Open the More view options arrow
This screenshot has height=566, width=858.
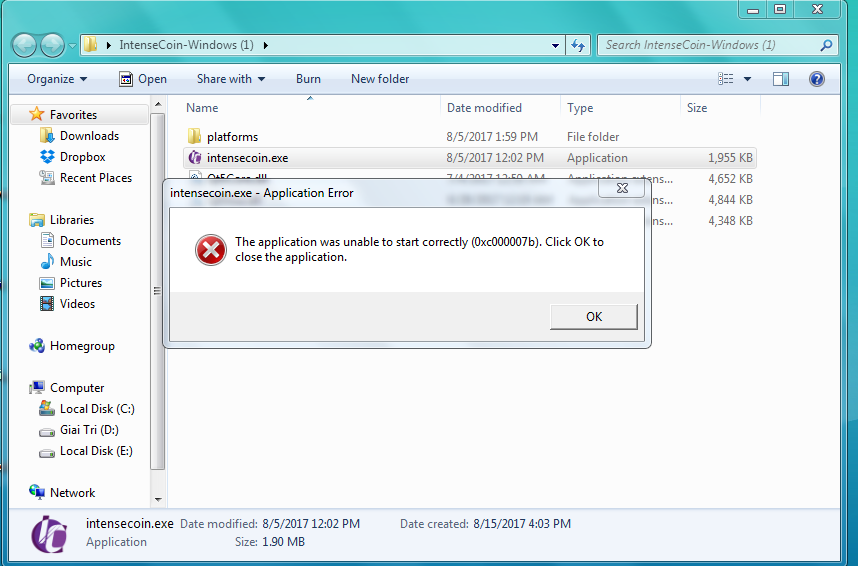(747, 79)
